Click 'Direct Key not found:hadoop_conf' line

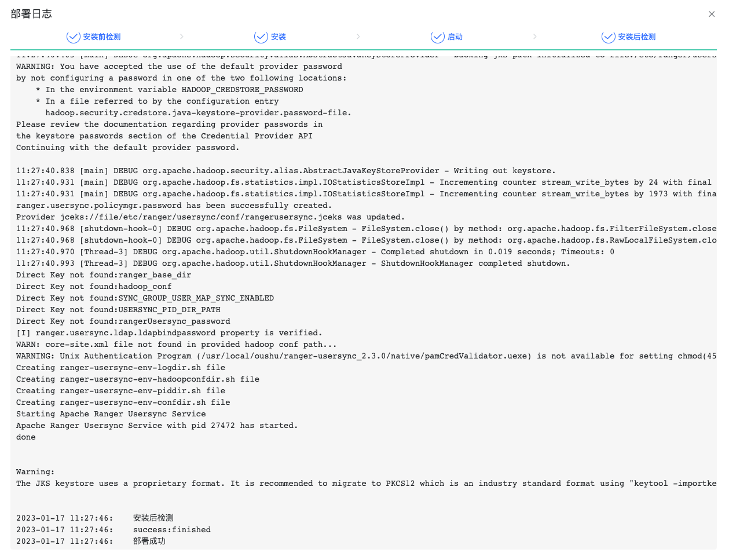pos(94,287)
